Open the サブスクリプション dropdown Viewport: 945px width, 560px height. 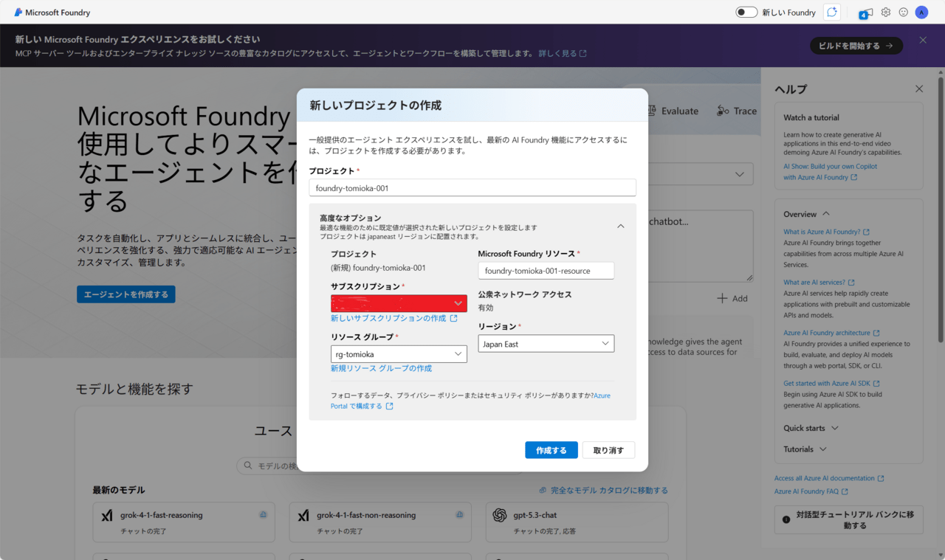tap(399, 303)
